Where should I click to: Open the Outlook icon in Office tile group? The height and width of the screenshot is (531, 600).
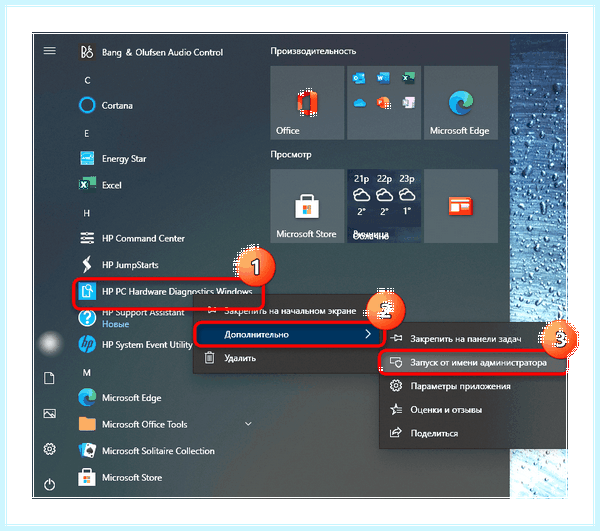(359, 78)
